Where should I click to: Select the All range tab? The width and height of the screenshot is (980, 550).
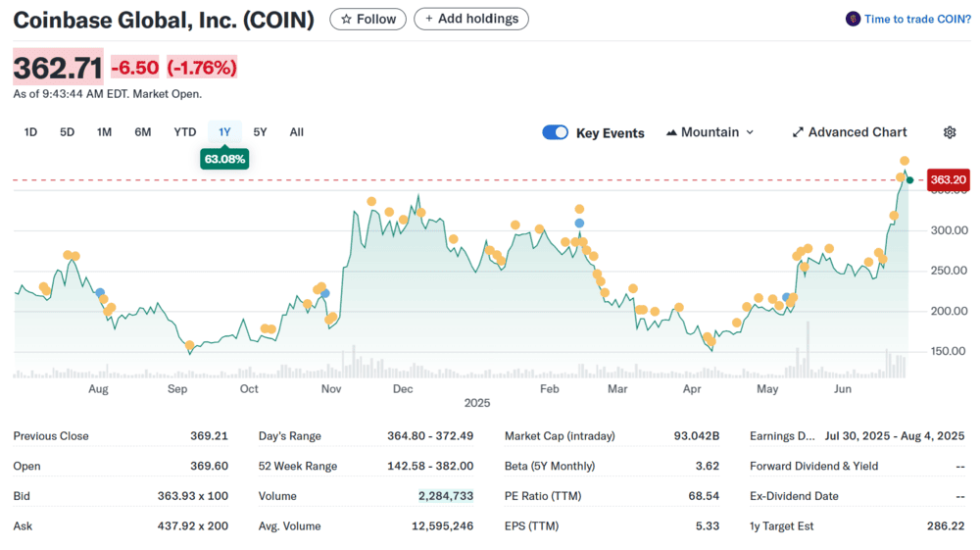tap(296, 132)
